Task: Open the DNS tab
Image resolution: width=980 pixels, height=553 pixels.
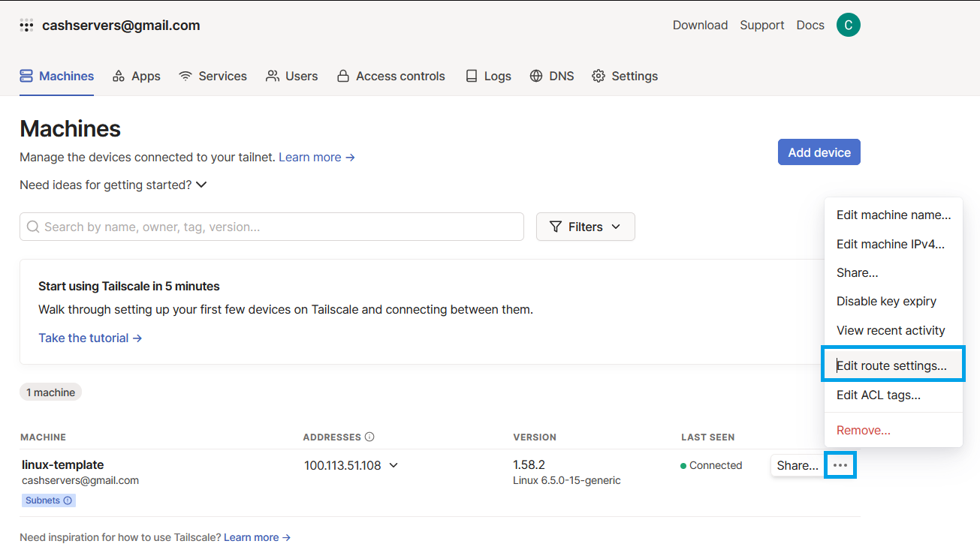Action: pyautogui.click(x=551, y=76)
